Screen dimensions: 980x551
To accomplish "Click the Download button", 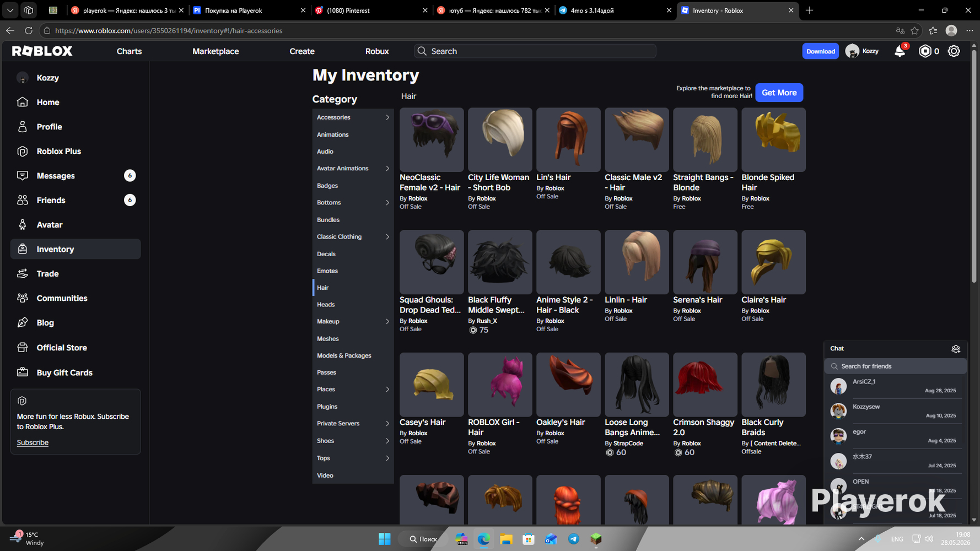I will 820,51.
